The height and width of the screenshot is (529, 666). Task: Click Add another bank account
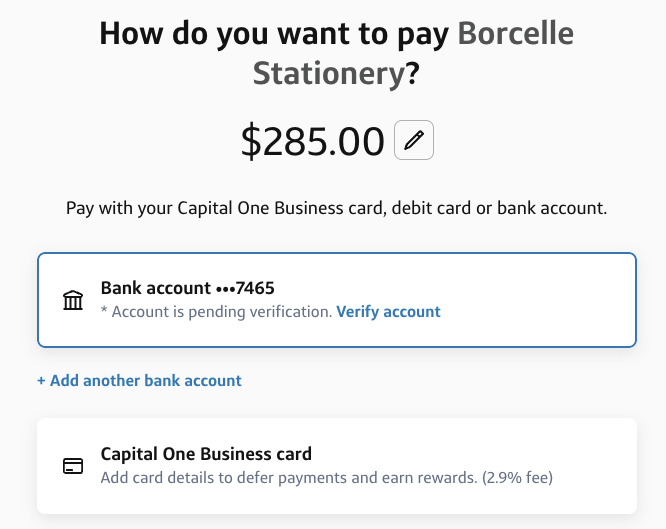(145, 381)
